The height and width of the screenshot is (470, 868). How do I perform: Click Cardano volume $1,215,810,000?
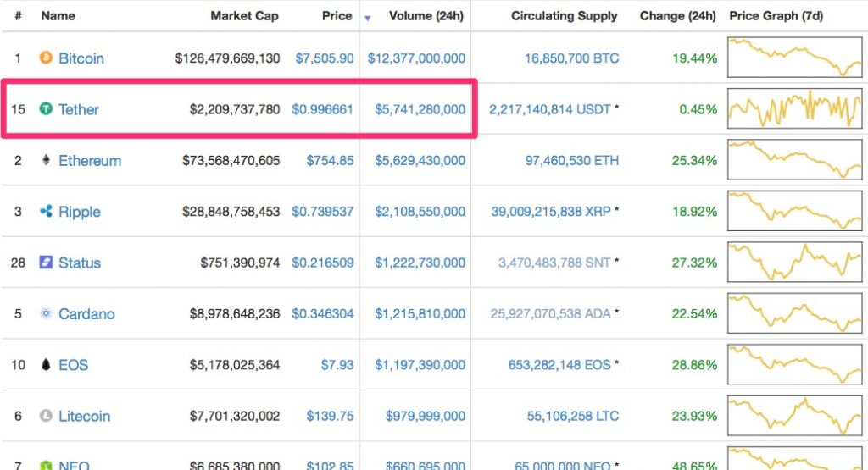click(x=420, y=314)
